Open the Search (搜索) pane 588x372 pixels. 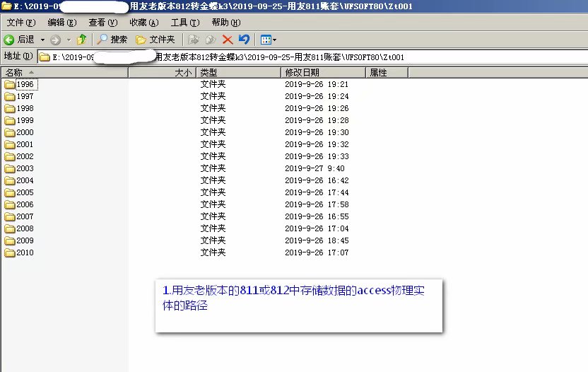pyautogui.click(x=112, y=40)
